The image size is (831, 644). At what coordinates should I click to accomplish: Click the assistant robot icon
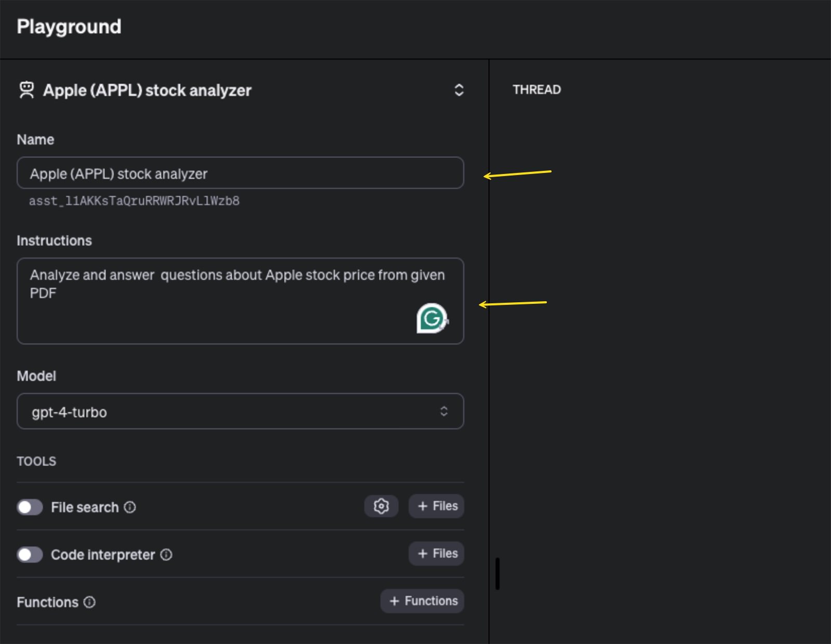(26, 90)
